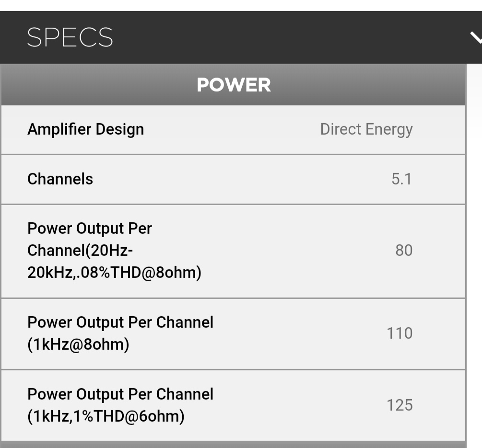Screen dimensions: 482x448
Task: Click the 6ohm table row background
Action: tap(234, 406)
